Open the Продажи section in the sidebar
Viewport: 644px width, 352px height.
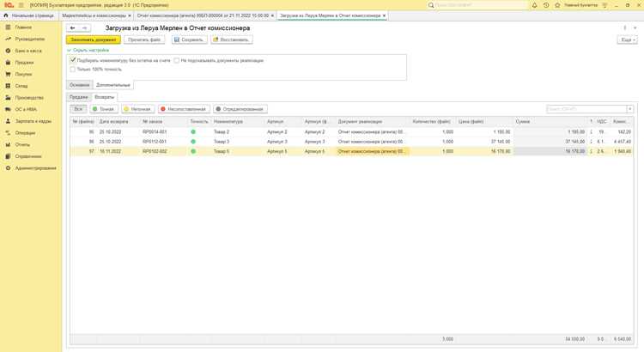(24, 63)
